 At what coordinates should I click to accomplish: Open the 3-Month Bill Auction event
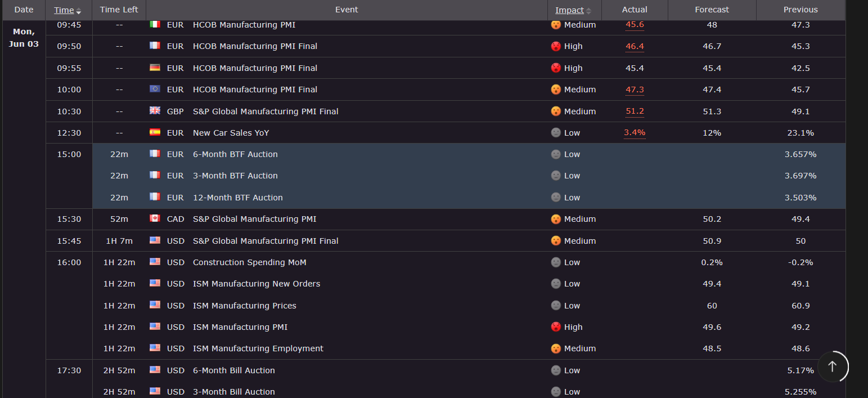pos(234,392)
